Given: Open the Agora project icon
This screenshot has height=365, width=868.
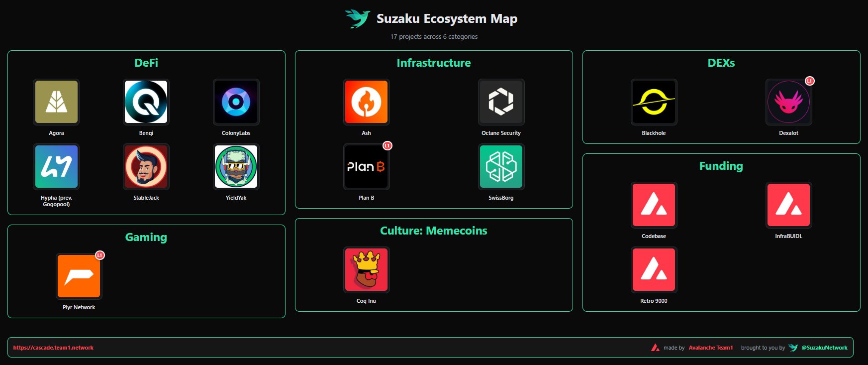Looking at the screenshot, I should (56, 102).
